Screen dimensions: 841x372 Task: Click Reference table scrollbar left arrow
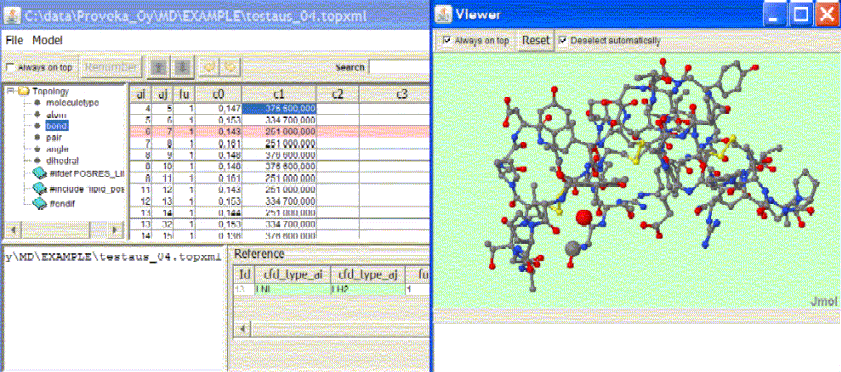coord(242,328)
